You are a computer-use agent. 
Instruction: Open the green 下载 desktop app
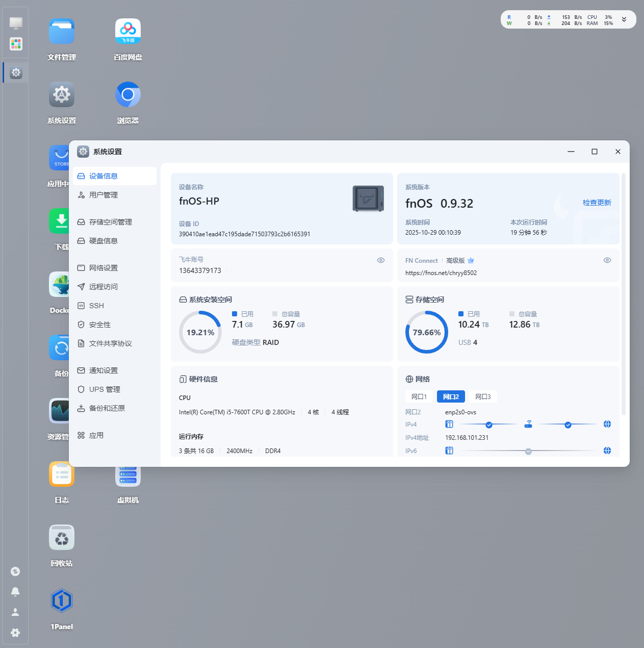coord(59,221)
